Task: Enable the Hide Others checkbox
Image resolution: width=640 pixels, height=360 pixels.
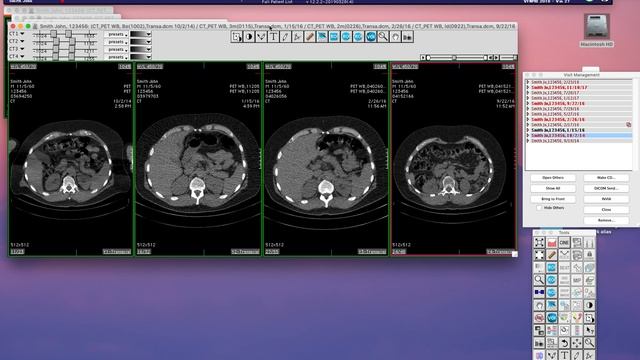Action: coord(539,208)
